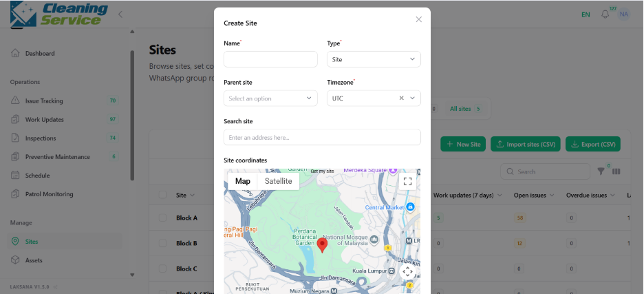Click the Block C site name
The height and width of the screenshot is (294, 644).
pos(187,269)
